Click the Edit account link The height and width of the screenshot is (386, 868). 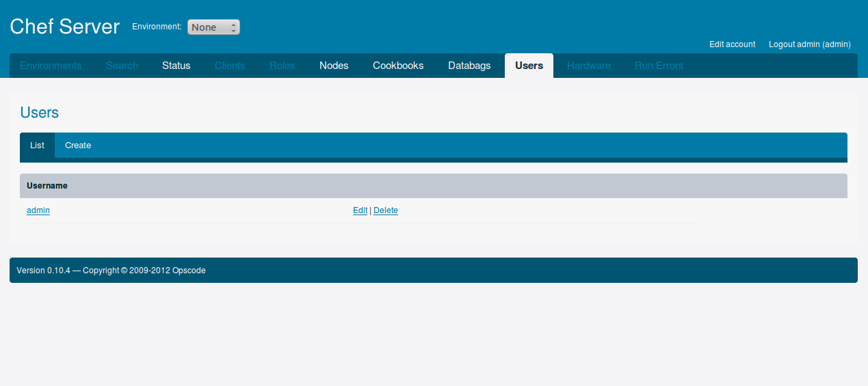point(733,44)
